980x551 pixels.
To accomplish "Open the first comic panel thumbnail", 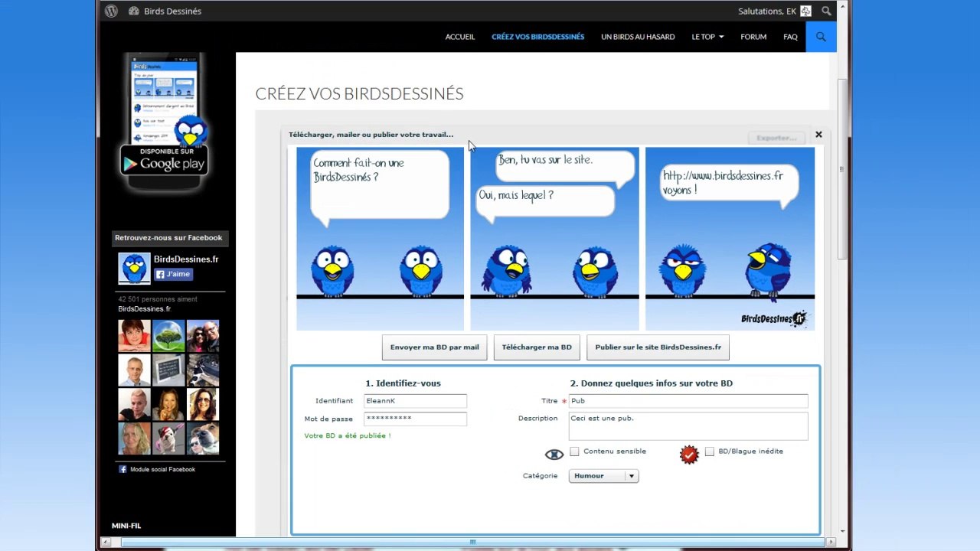I will 380,239.
